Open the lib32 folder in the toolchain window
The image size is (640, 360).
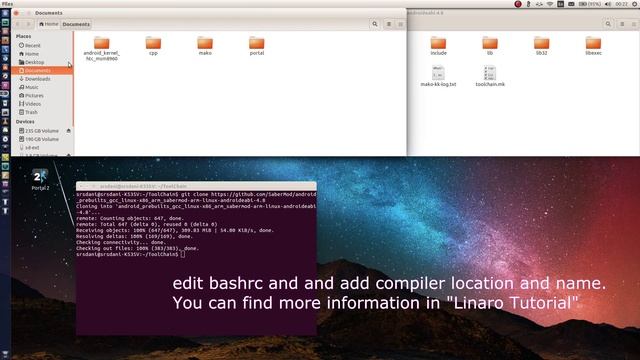click(542, 46)
